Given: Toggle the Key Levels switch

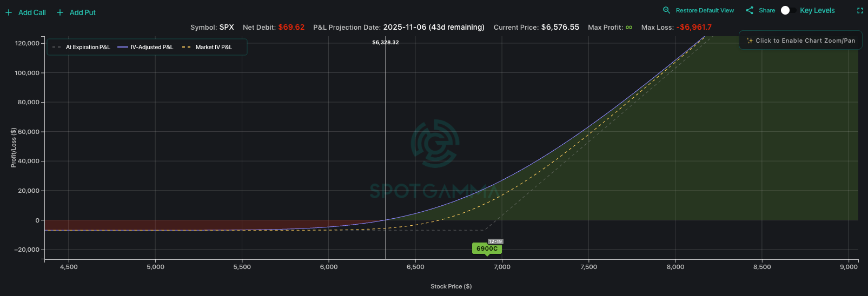Looking at the screenshot, I should pyautogui.click(x=785, y=10).
